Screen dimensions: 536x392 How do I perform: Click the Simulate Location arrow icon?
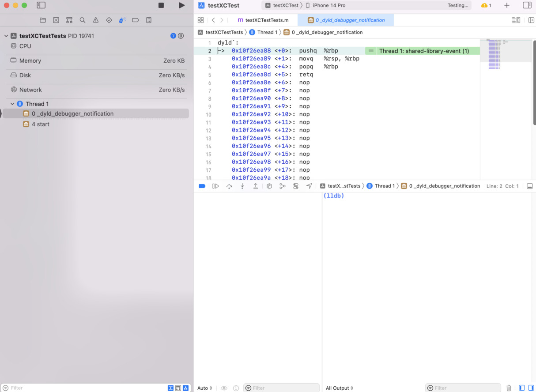pos(309,186)
